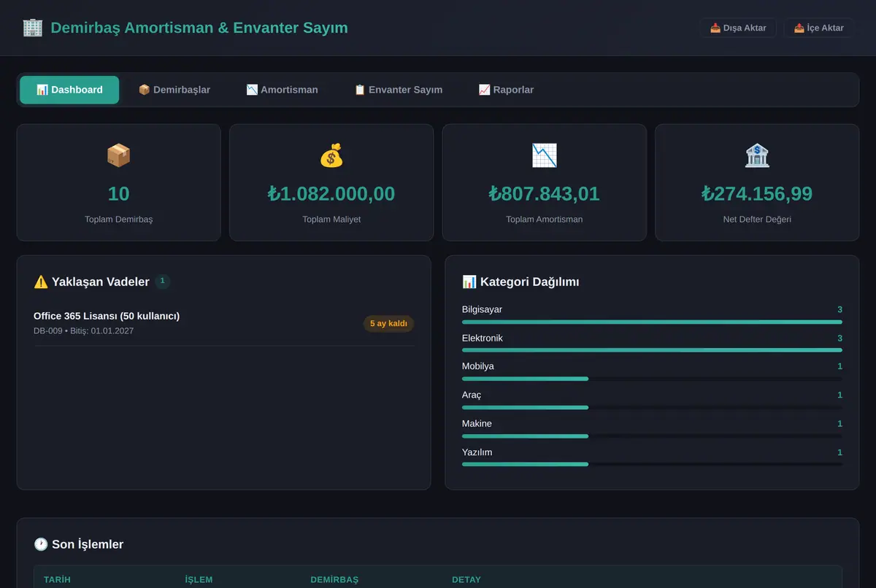Switch to the Demirbaşlar tab
This screenshot has height=588, width=876.
click(174, 90)
